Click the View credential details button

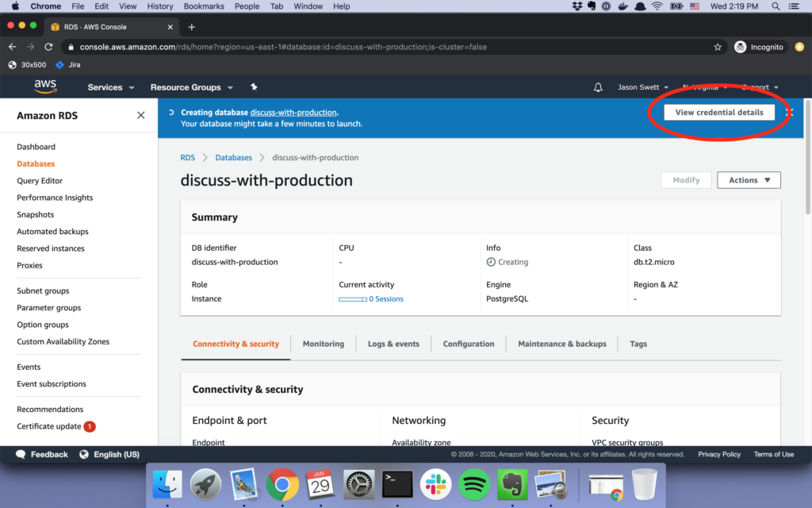(718, 113)
